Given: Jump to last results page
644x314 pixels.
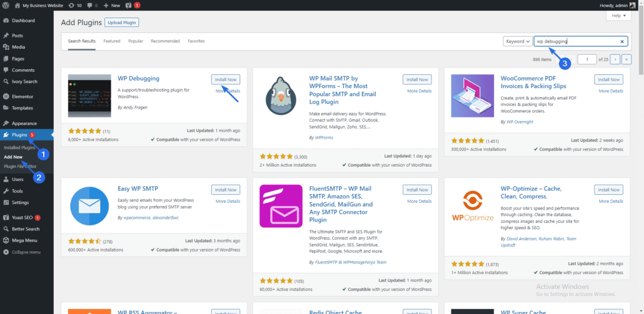Looking at the screenshot, I should [x=626, y=59].
